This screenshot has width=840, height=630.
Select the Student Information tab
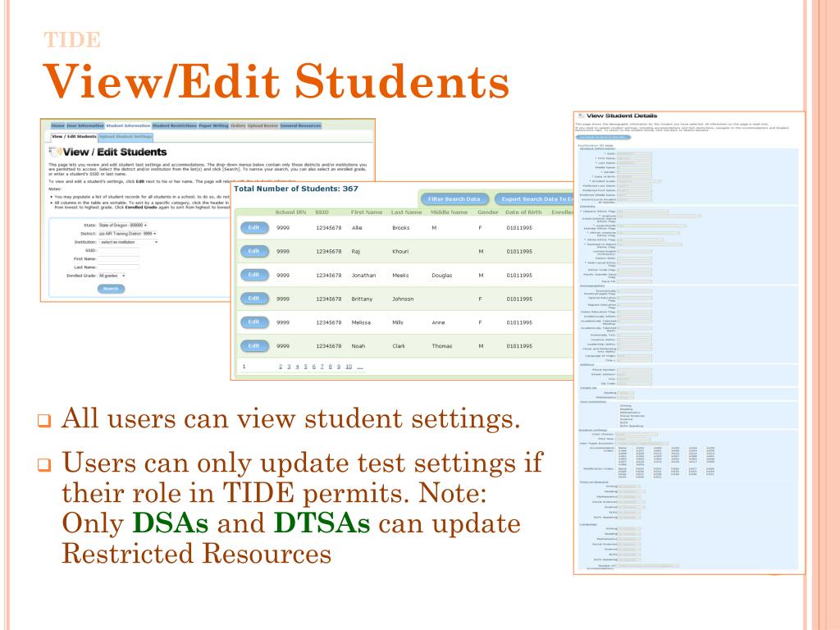tap(128, 126)
